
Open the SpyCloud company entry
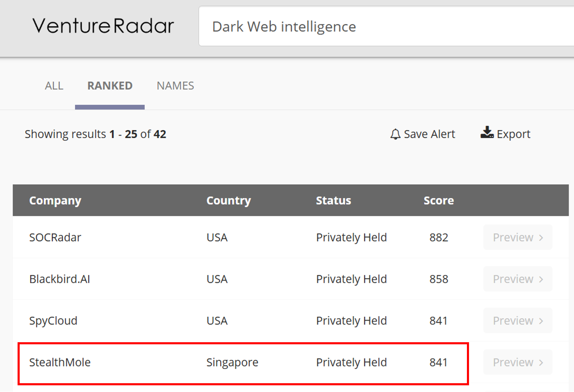tap(53, 321)
